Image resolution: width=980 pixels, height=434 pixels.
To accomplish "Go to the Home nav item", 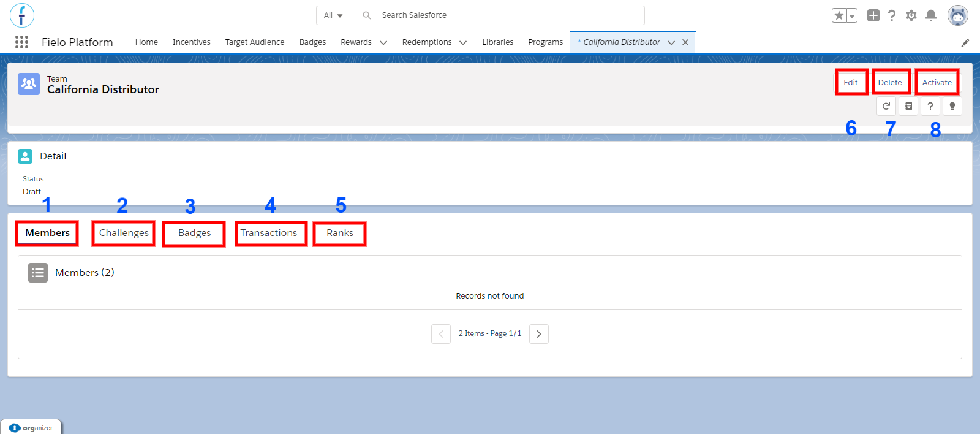I will (x=146, y=42).
